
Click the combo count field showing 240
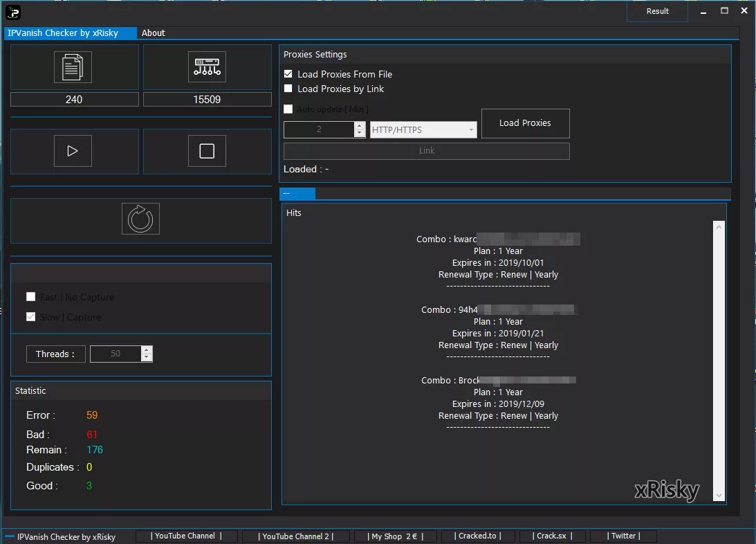point(74,100)
